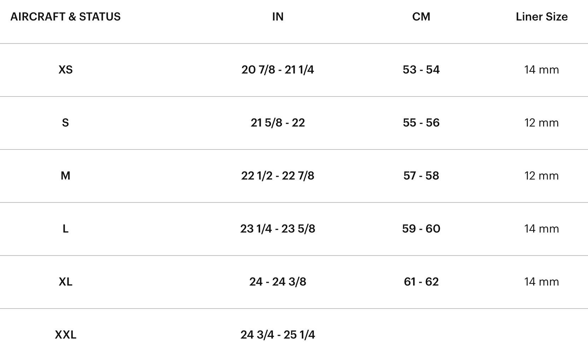
Task: Click the 24 3/4 - 25 1/4 inch cell
Action: pos(278,335)
